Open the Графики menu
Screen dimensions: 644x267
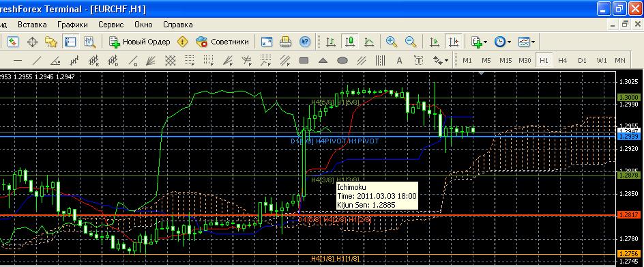click(x=72, y=25)
